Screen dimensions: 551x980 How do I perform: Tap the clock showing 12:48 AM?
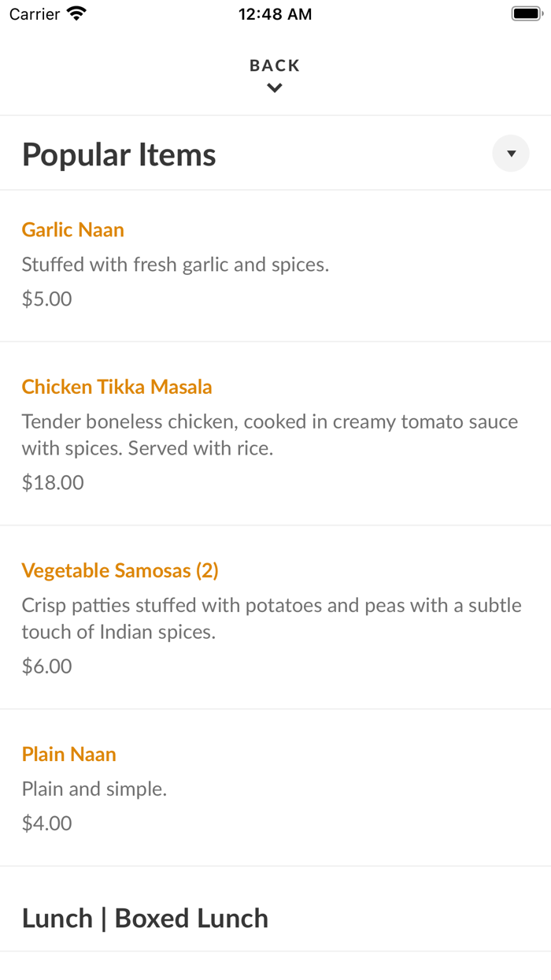[x=275, y=13]
